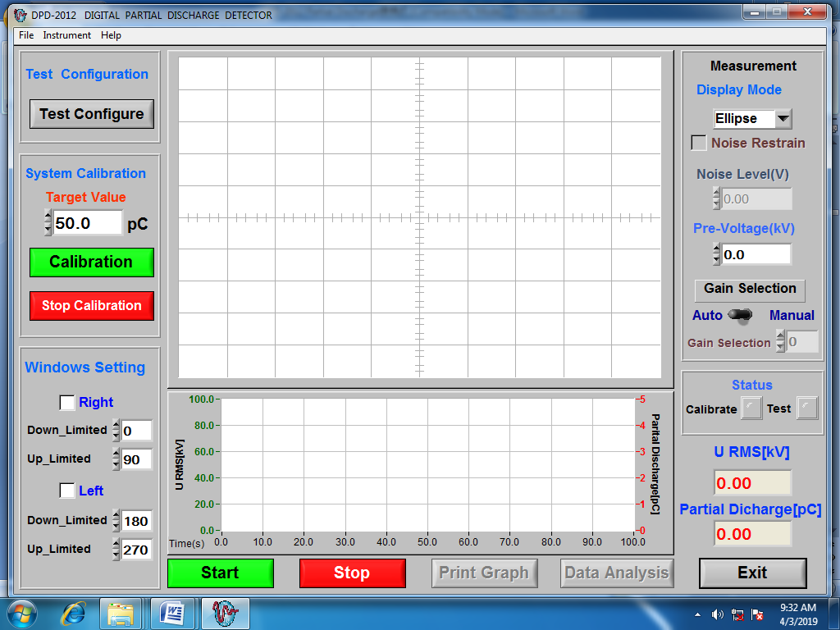The height and width of the screenshot is (630, 840).
Task: Open the Data Analysis button
Action: click(x=617, y=573)
